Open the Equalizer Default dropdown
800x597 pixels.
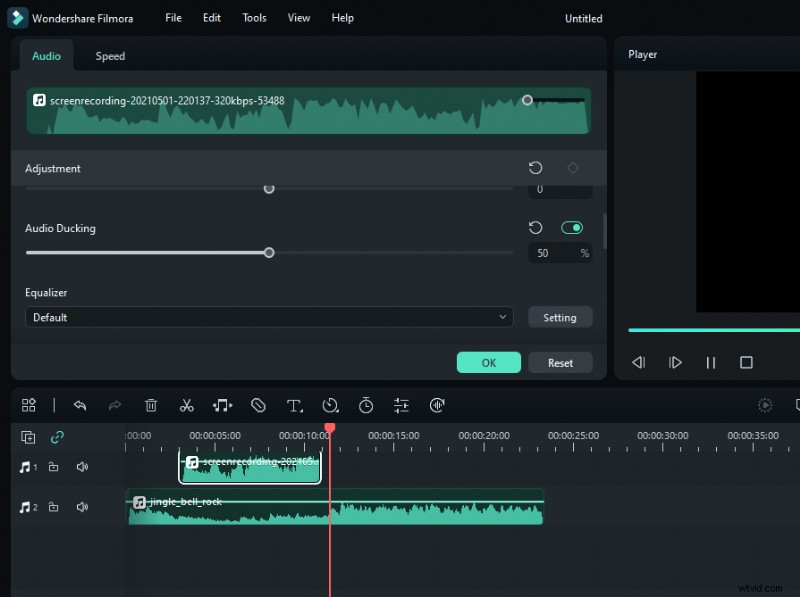(x=268, y=316)
